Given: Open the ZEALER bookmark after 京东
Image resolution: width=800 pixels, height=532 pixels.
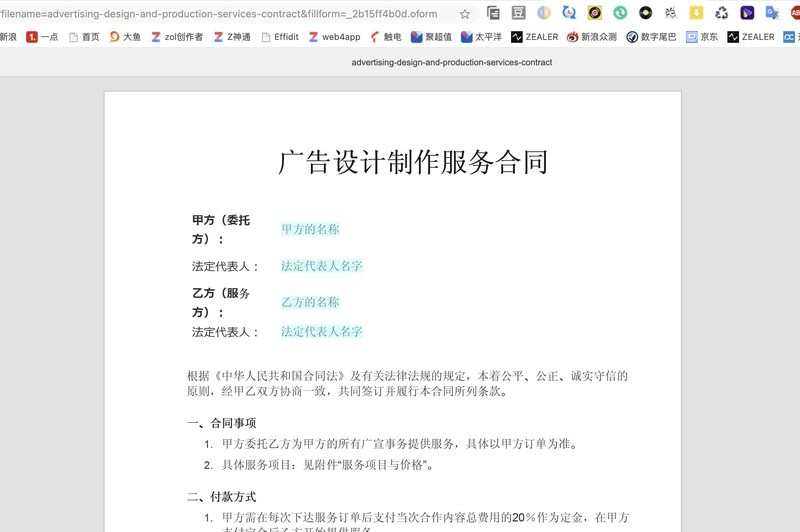Looking at the screenshot, I should tap(751, 37).
